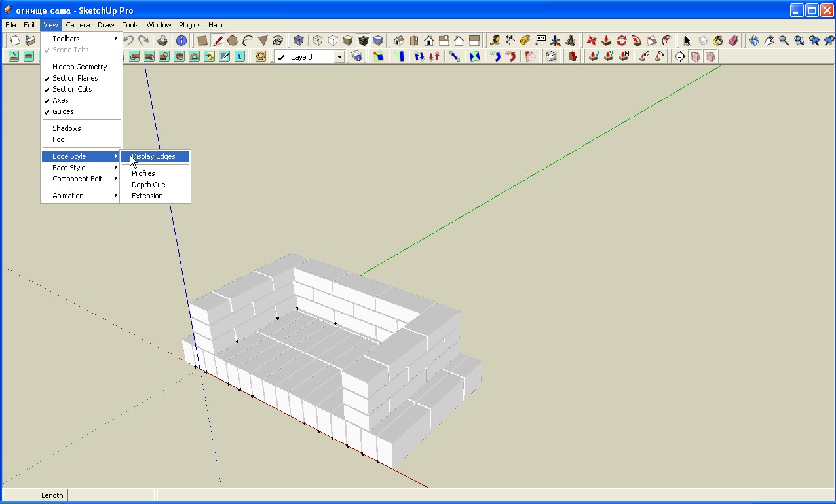836x504 pixels.
Task: Open the Layer0 layer dropdown
Action: (x=339, y=57)
